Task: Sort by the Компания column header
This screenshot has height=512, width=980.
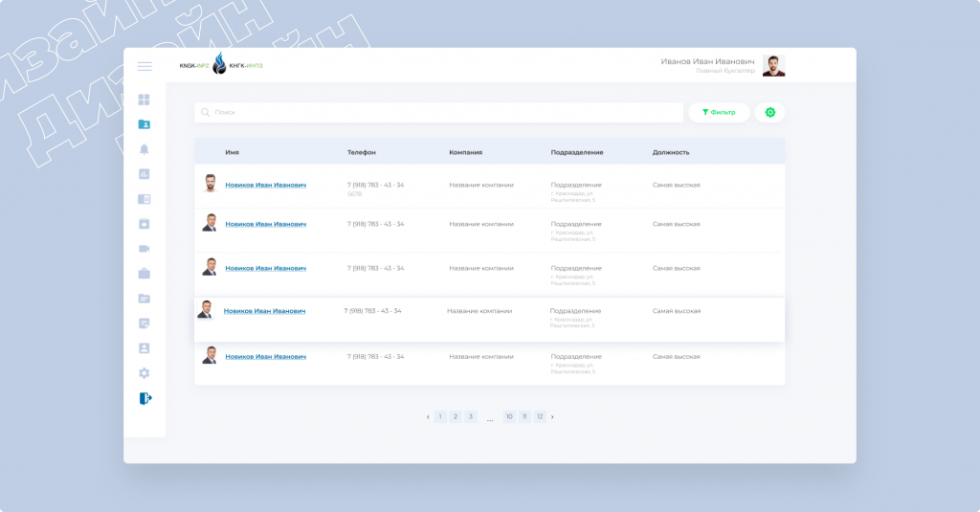Action: (x=465, y=152)
